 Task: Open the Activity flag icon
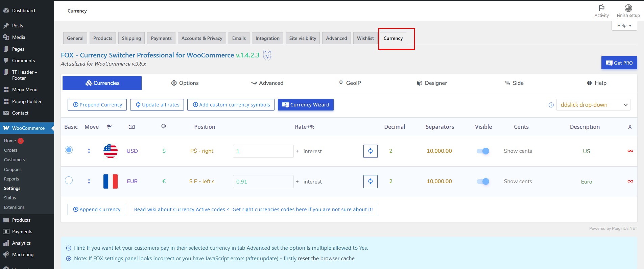(x=601, y=8)
